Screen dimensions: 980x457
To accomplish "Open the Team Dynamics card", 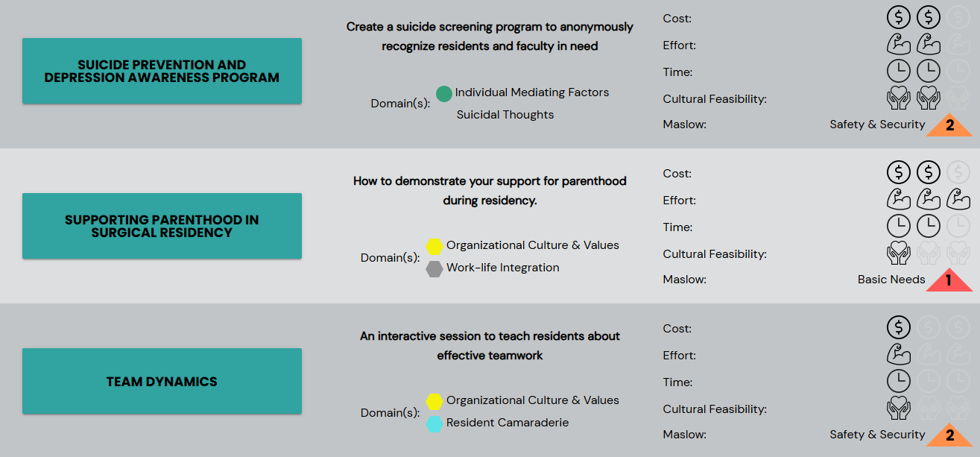I will click(x=162, y=381).
